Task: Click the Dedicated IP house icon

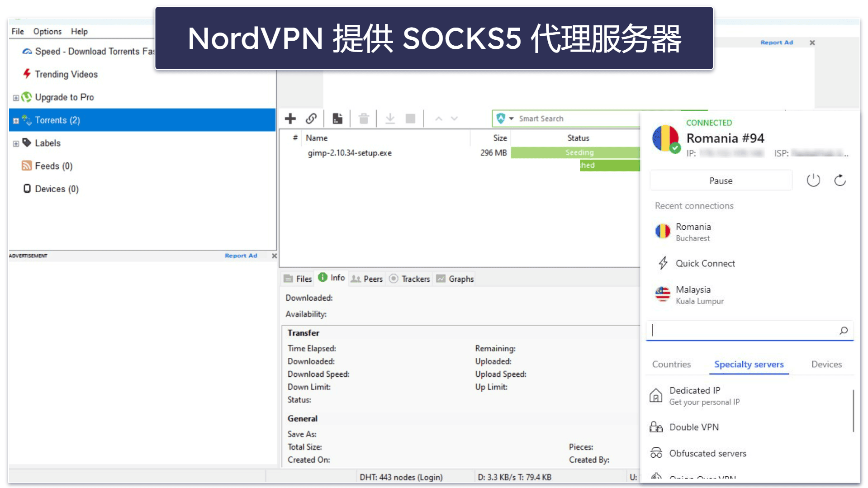Action: point(656,396)
